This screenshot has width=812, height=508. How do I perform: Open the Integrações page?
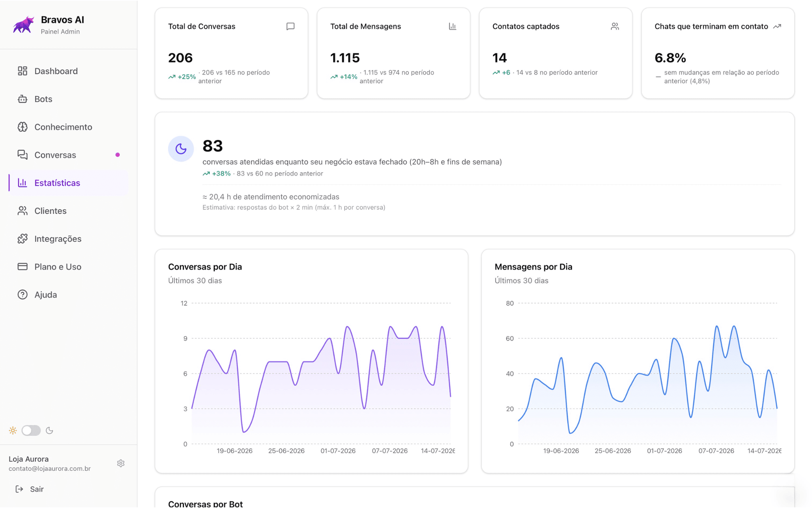pyautogui.click(x=68, y=239)
